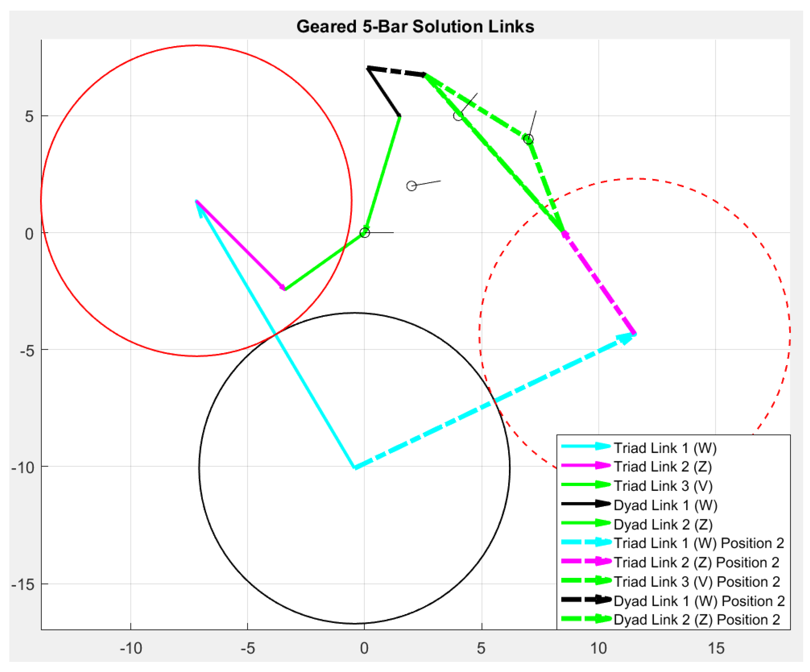The image size is (810, 672).
Task: Click the Triad Link 1 (W) legend entry
Action: pos(665,448)
